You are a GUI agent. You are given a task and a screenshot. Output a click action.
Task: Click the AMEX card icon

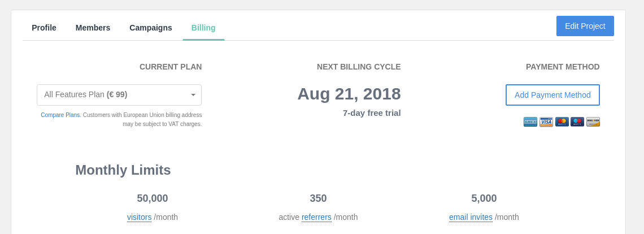pyautogui.click(x=530, y=122)
